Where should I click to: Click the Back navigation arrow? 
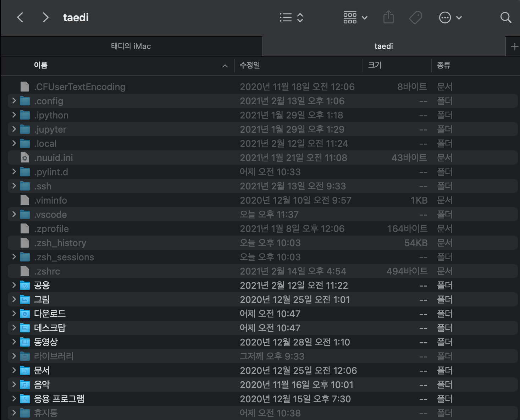point(20,17)
